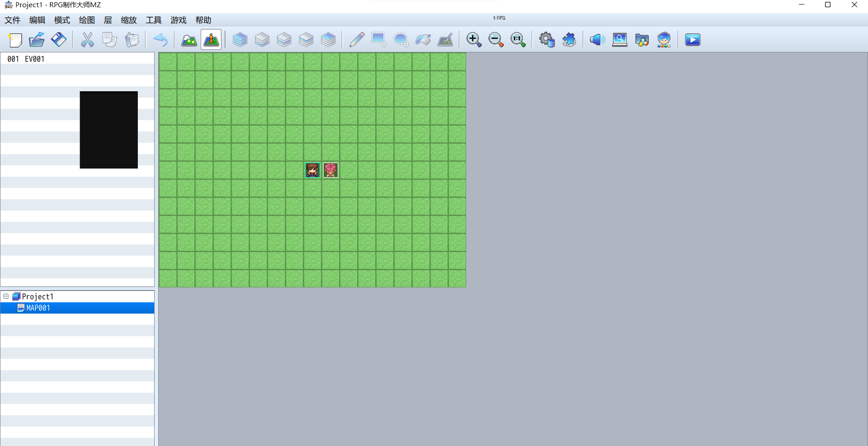Click the pink-haired character event on map
The image size is (868, 446).
pyautogui.click(x=330, y=170)
